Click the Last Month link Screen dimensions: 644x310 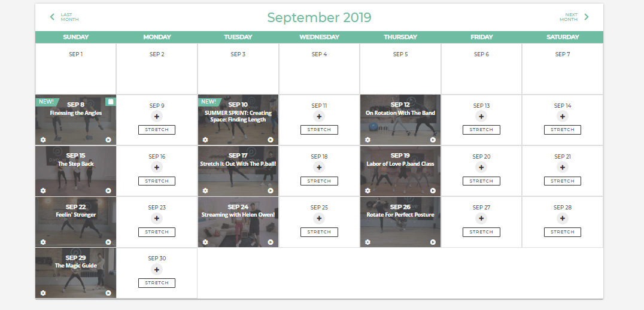tap(69, 17)
